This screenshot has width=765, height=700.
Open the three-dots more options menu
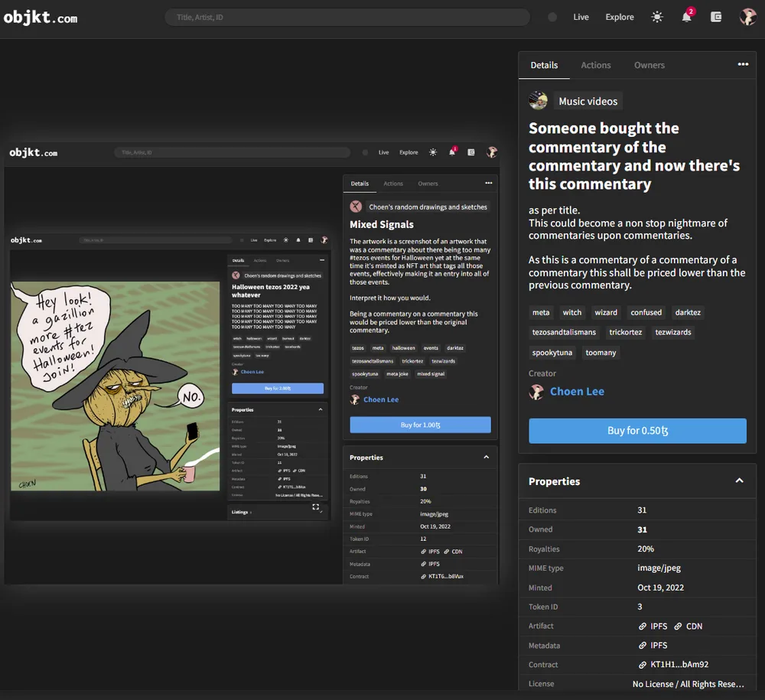pos(743,64)
